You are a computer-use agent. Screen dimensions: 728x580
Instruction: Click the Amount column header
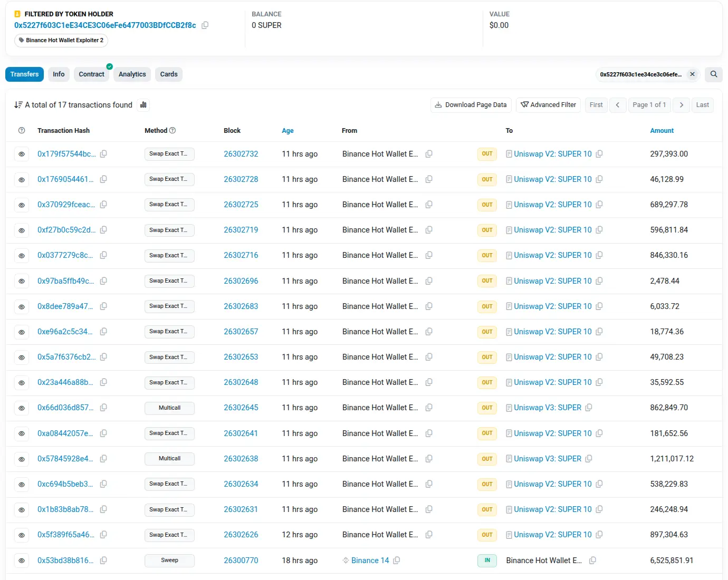(x=662, y=131)
